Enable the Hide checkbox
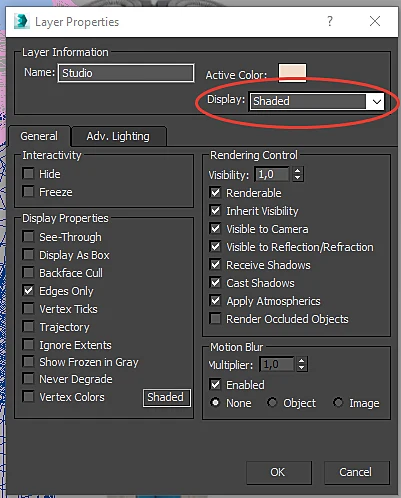401x498 pixels. (x=29, y=173)
